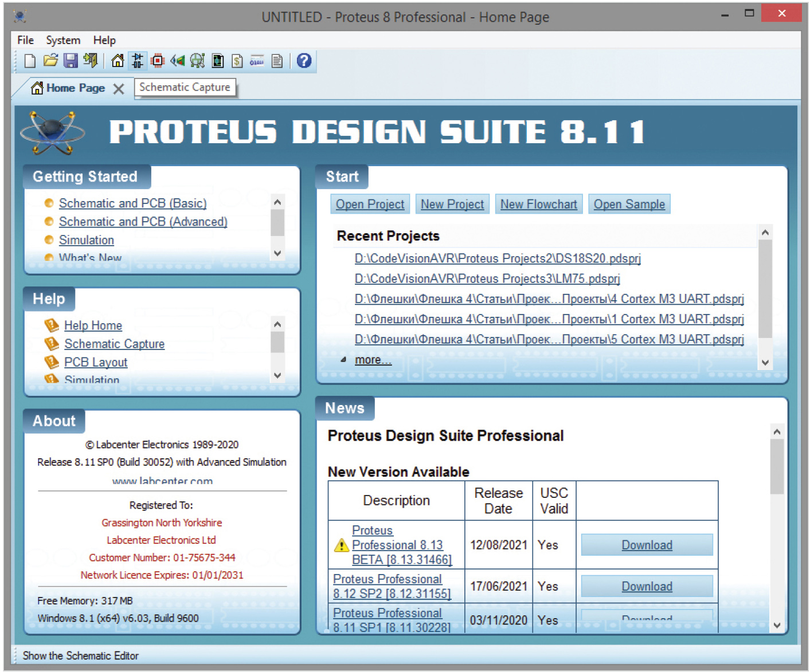This screenshot has height=672, width=810.
Task: Open the System menu
Action: [63, 40]
